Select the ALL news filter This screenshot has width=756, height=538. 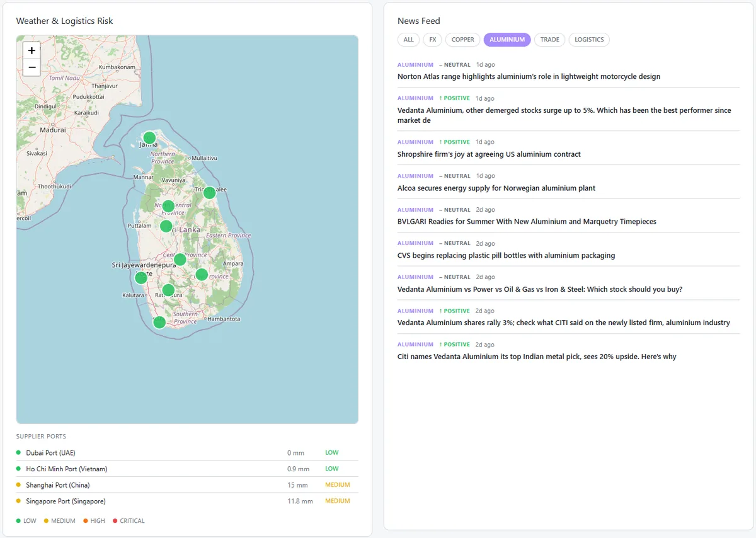tap(408, 40)
